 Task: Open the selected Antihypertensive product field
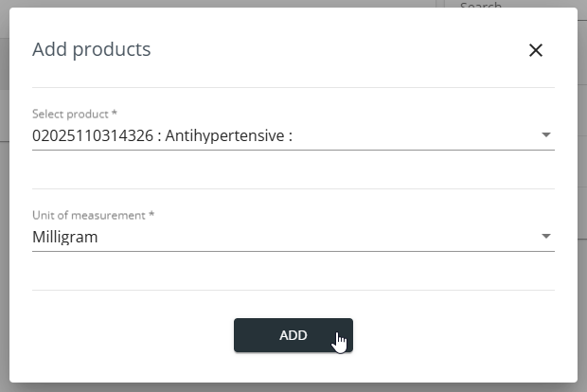pyautogui.click(x=293, y=135)
